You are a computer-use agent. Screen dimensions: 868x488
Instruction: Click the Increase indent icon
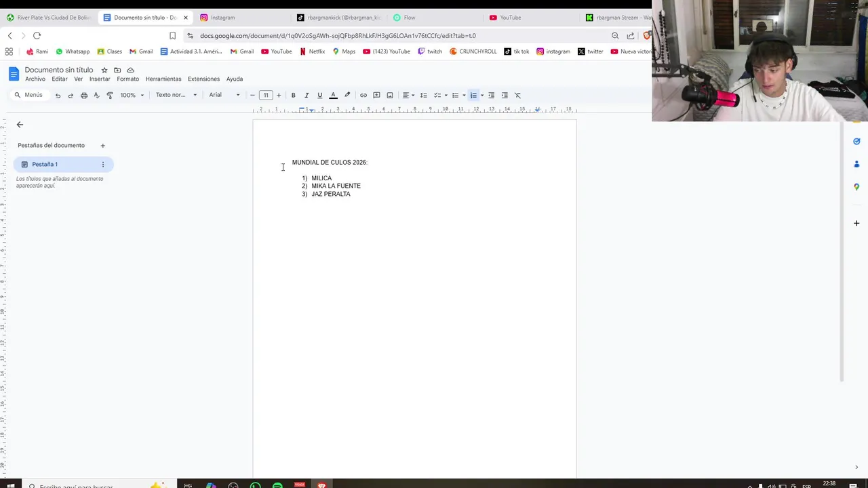tap(505, 96)
